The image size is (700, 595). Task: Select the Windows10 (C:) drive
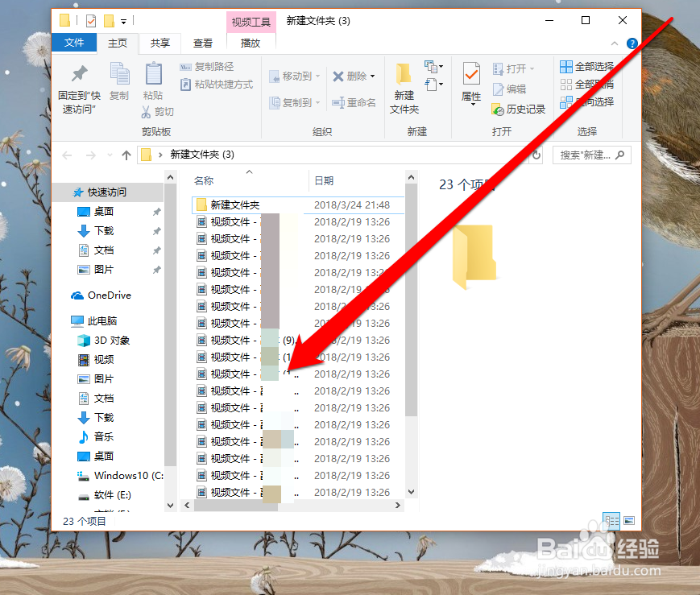point(121,476)
